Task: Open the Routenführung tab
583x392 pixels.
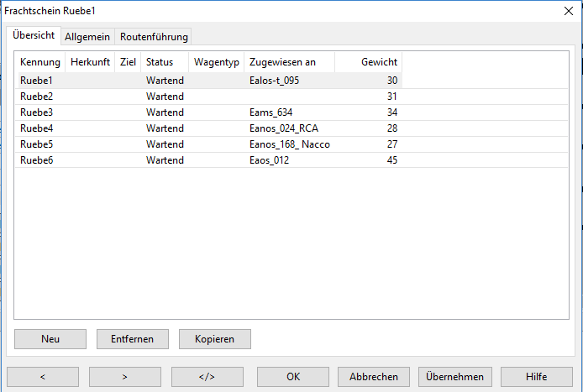Action: [154, 37]
